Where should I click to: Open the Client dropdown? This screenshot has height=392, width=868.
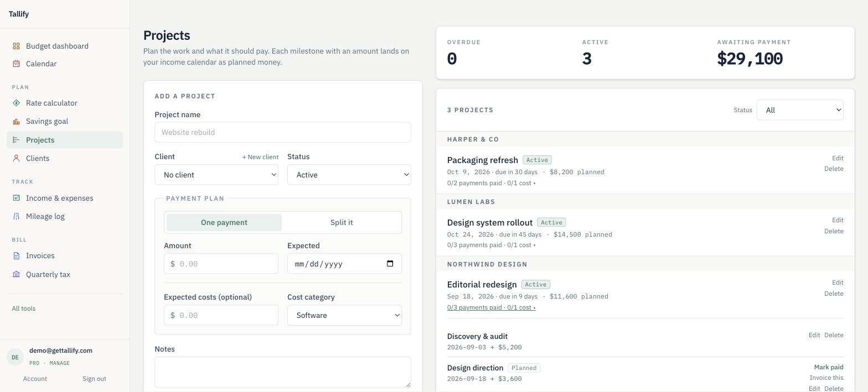216,175
